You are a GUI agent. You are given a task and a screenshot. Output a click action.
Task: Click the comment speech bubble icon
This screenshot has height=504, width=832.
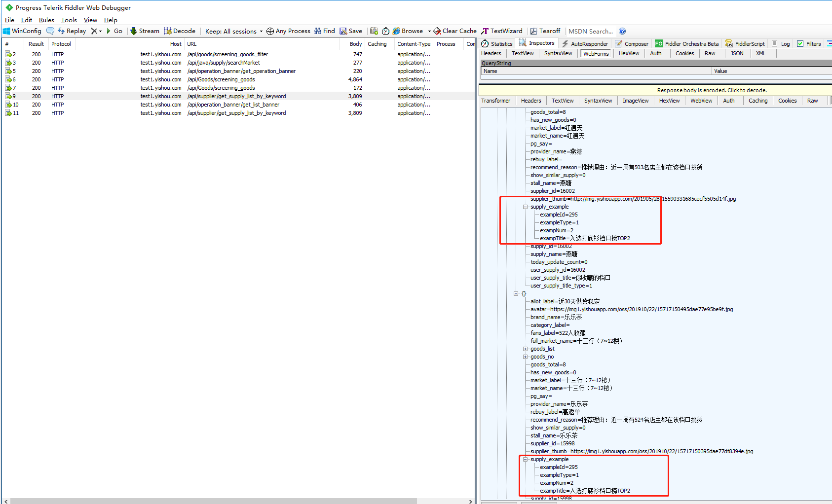[50, 31]
